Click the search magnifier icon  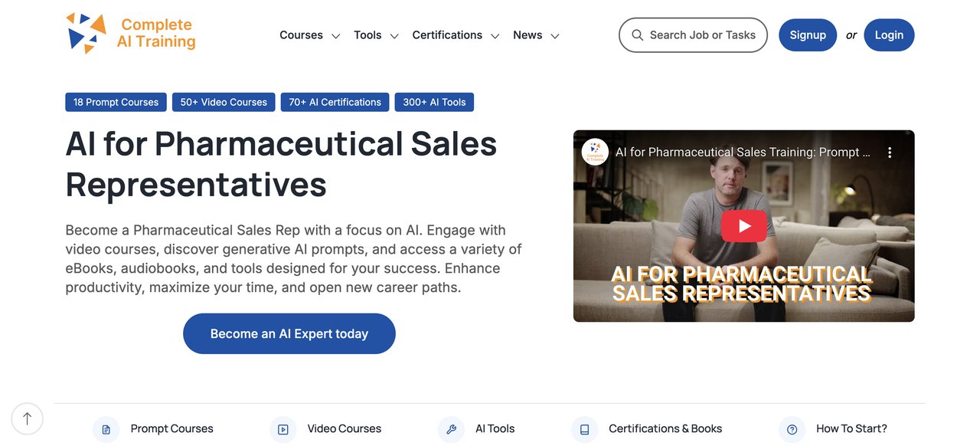637,35
